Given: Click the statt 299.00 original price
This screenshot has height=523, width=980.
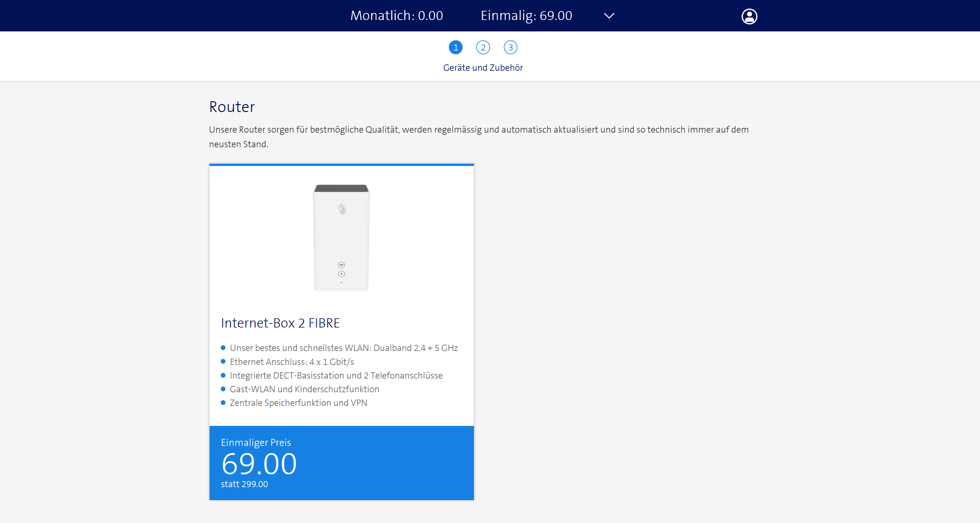Looking at the screenshot, I should [244, 484].
